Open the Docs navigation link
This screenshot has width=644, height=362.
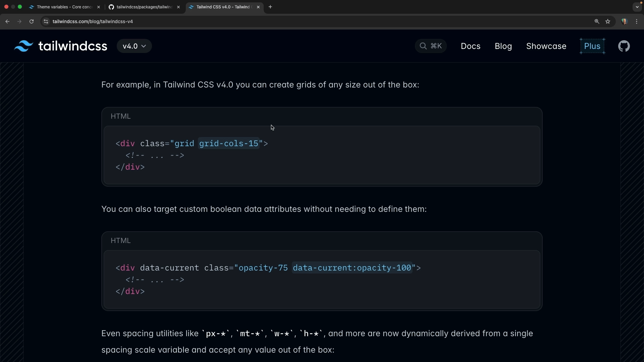point(470,46)
